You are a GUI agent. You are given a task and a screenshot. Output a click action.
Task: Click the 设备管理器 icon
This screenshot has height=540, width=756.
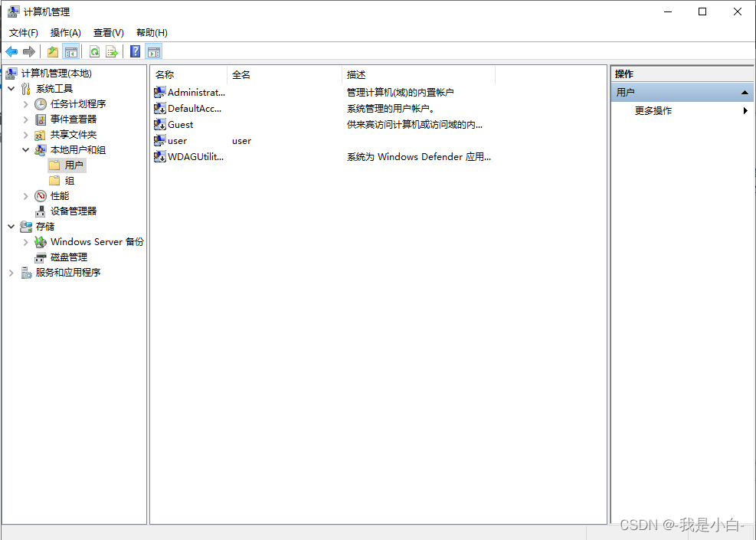41,211
